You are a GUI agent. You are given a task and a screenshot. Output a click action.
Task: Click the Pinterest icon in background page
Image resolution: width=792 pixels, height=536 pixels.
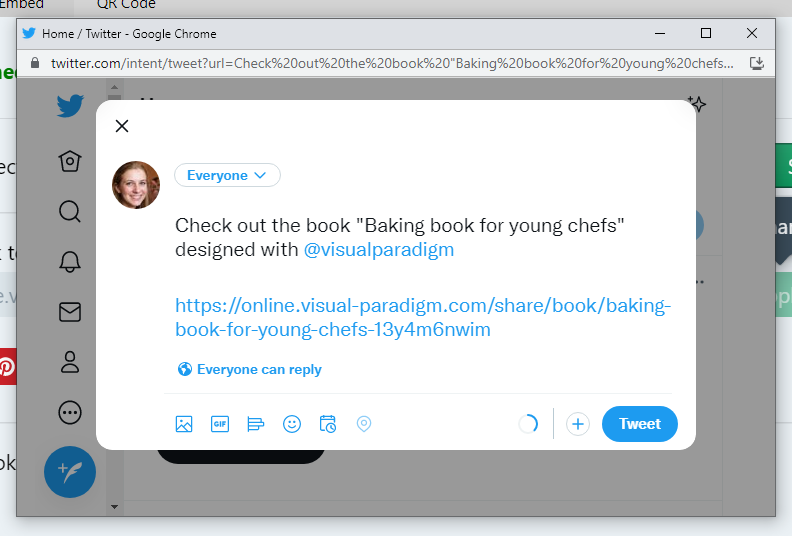(7, 366)
